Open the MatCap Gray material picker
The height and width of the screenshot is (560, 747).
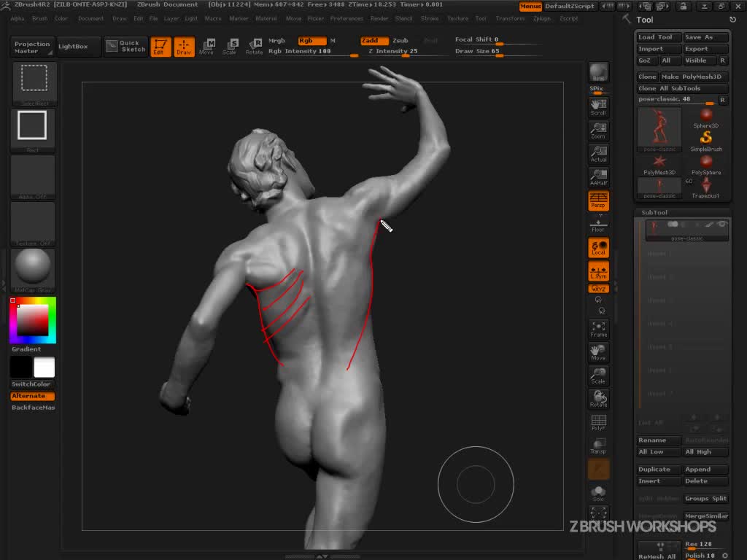click(x=32, y=270)
